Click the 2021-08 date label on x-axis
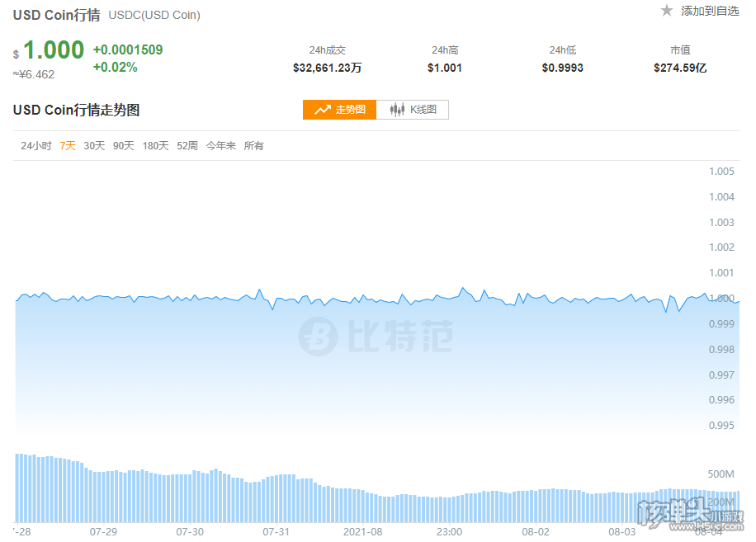756x542 pixels. pos(362,532)
